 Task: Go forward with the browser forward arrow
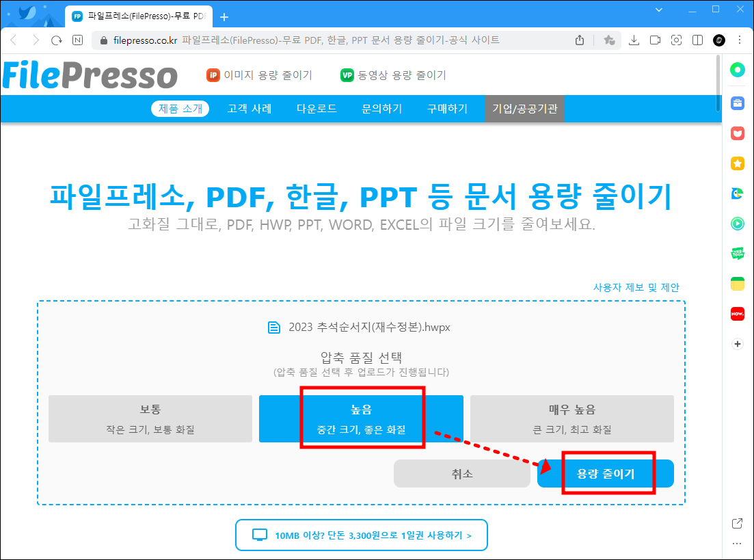coord(35,40)
